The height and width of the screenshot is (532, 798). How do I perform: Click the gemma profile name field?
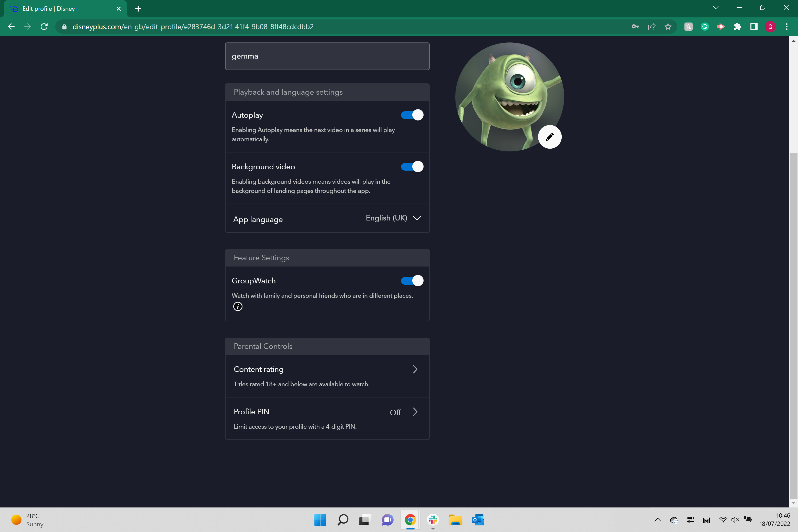click(x=327, y=56)
